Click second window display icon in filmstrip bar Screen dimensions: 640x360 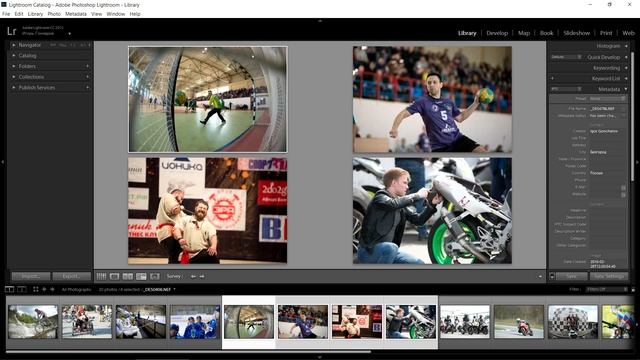pos(22,289)
